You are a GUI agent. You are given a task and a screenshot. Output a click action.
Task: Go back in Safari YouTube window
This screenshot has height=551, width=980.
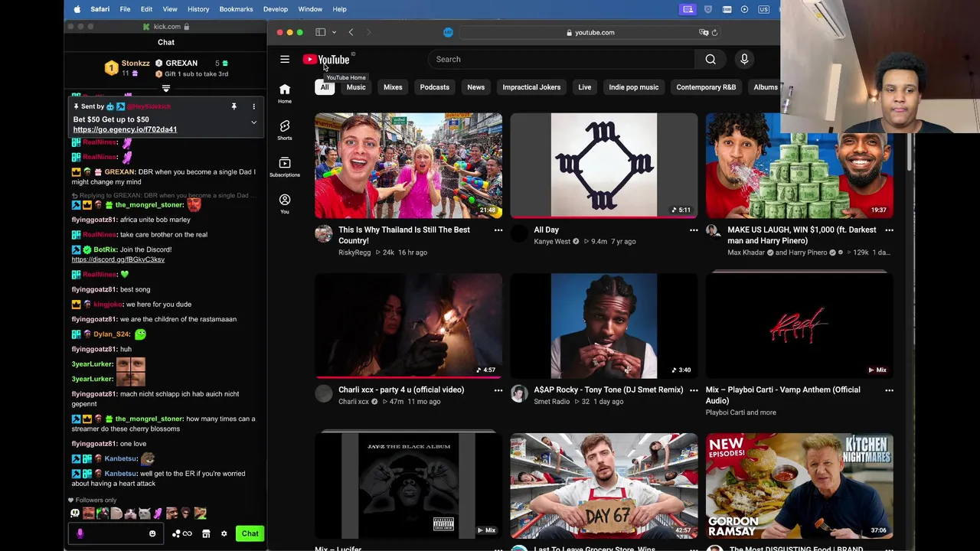351,32
